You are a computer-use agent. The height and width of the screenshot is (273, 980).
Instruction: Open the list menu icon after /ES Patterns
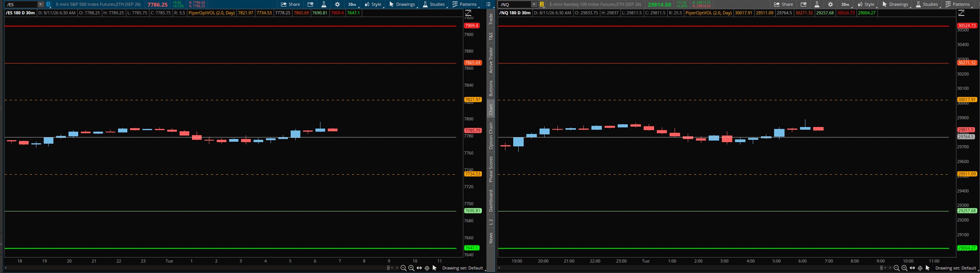tap(488, 4)
